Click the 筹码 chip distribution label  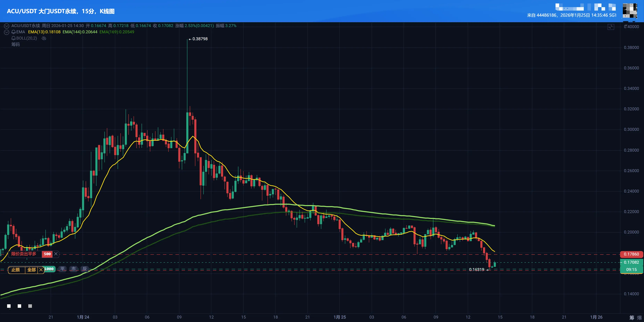15,44
